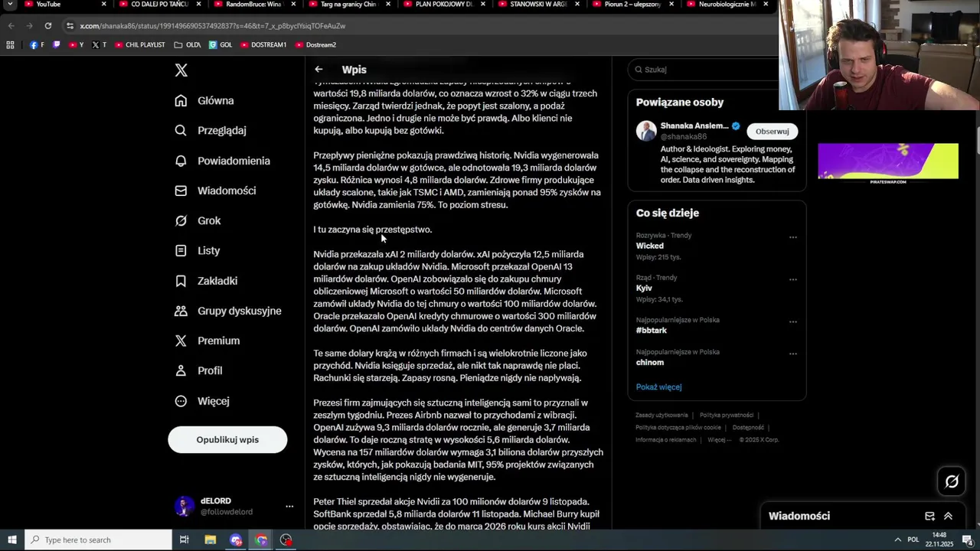Follow Shanaka with Obserwuj button
The image size is (980, 551).
(772, 132)
